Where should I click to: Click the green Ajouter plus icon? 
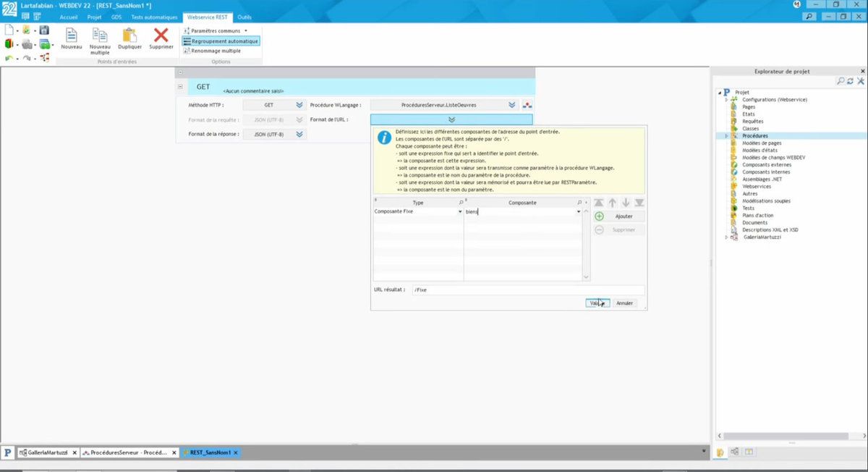click(x=598, y=216)
